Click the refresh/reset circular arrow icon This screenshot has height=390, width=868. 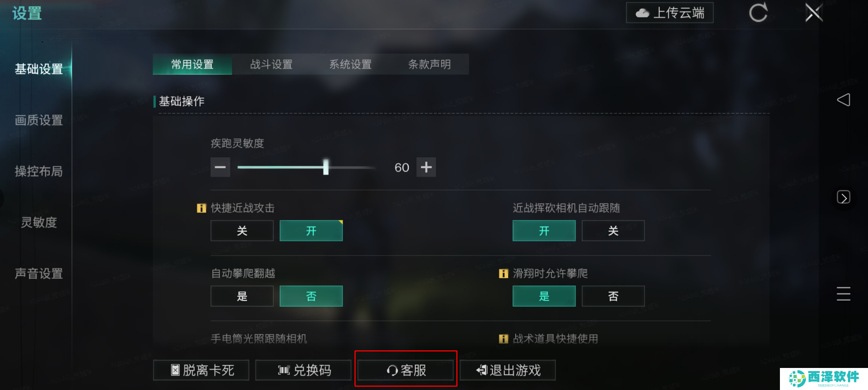pyautogui.click(x=758, y=12)
